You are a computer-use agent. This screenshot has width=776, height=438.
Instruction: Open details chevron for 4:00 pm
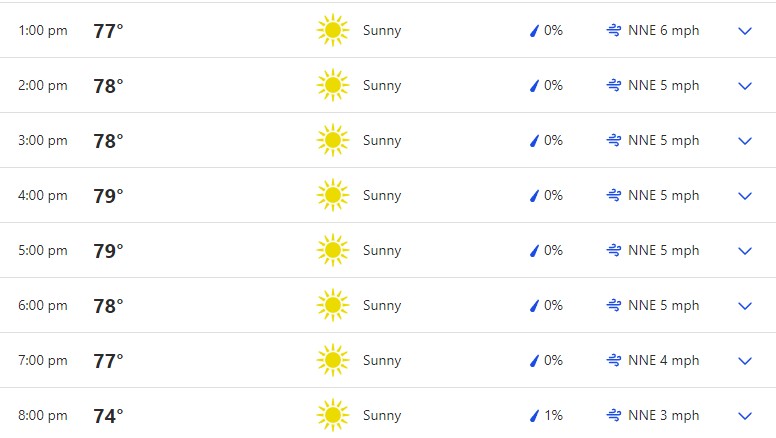pyautogui.click(x=744, y=196)
